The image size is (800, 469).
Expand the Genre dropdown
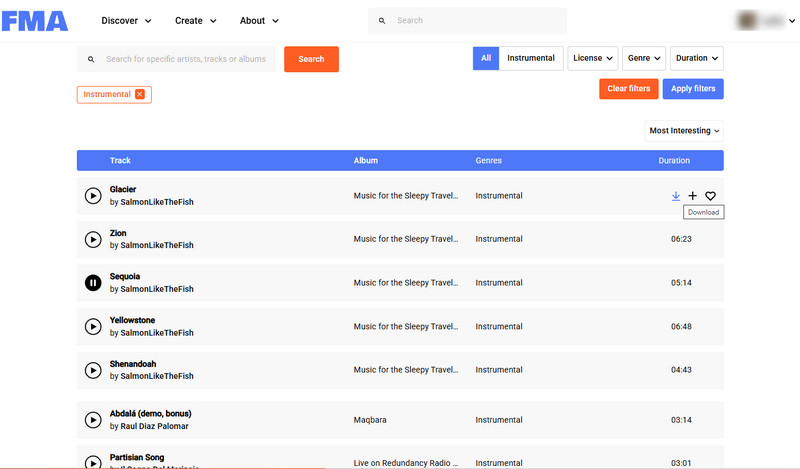tap(644, 58)
